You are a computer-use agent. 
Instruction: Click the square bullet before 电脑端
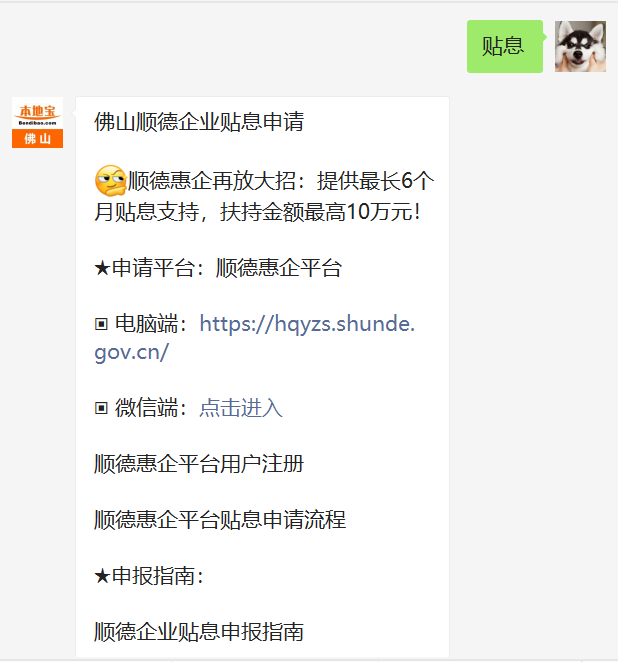point(101,324)
